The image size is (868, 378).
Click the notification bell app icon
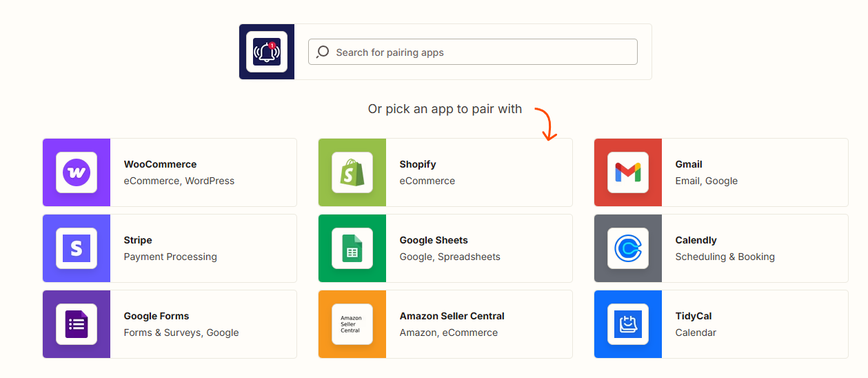[x=267, y=52]
